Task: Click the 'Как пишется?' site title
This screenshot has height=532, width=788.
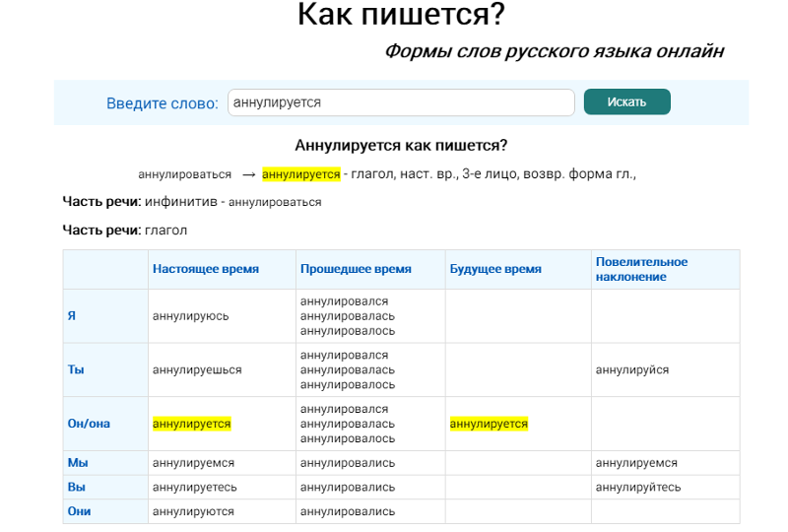Action: point(401,16)
